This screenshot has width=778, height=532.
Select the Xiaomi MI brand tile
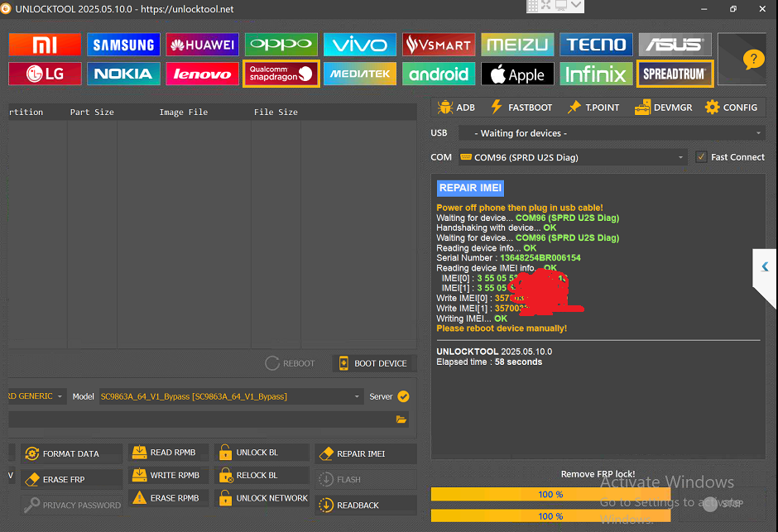click(45, 45)
